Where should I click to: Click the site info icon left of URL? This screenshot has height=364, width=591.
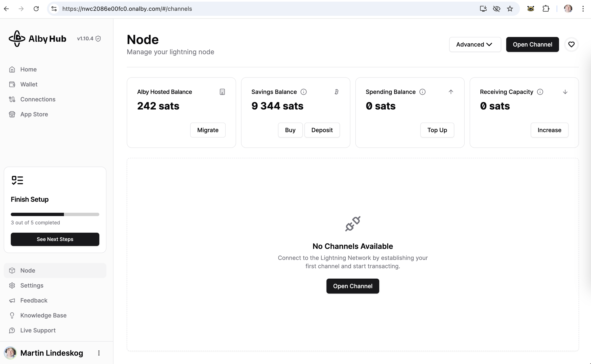click(54, 9)
